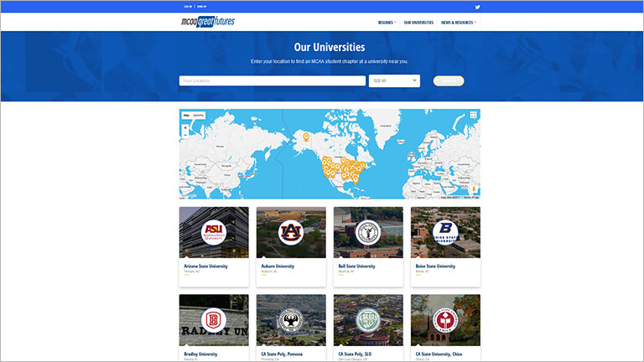
Task: Open Arizona State University link
Action: 205,266
